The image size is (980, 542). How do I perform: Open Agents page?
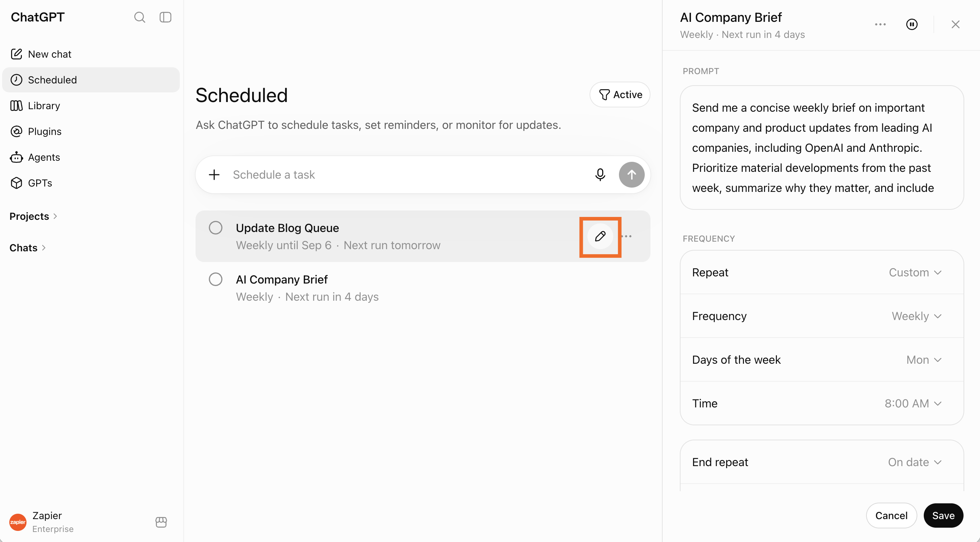coord(91,157)
